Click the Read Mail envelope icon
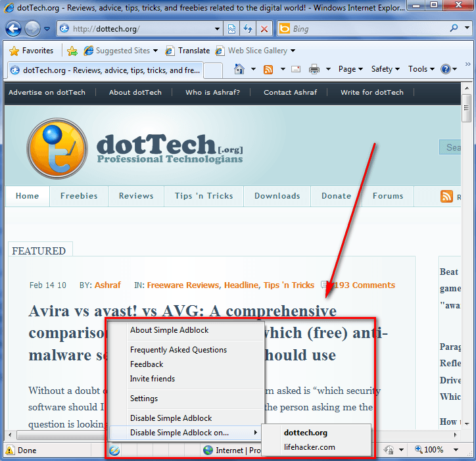The height and width of the screenshot is (461, 476). (296, 69)
